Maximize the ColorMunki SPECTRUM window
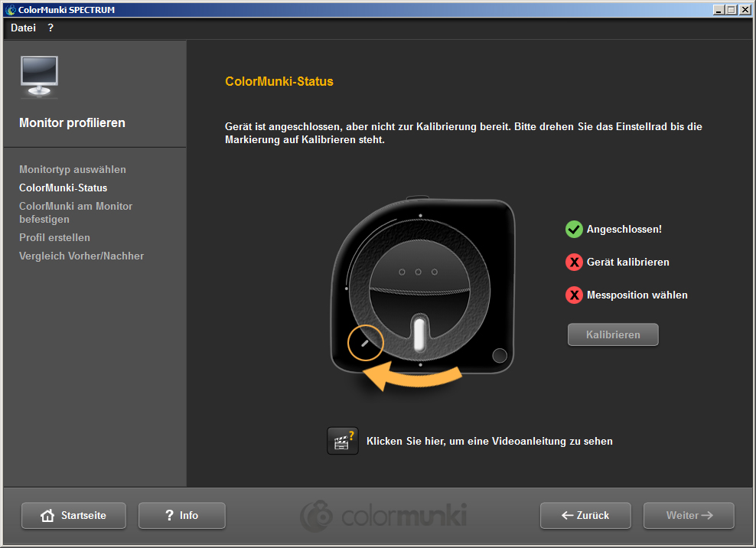Image resolution: width=756 pixels, height=548 pixels. click(732, 10)
